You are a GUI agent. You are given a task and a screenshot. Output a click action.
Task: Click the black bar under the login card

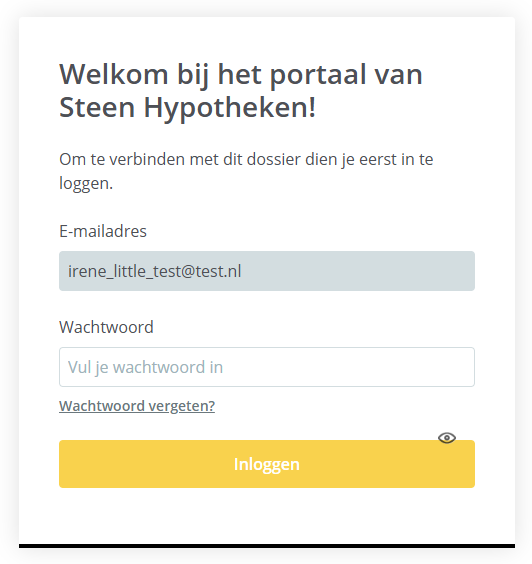pyautogui.click(x=267, y=546)
